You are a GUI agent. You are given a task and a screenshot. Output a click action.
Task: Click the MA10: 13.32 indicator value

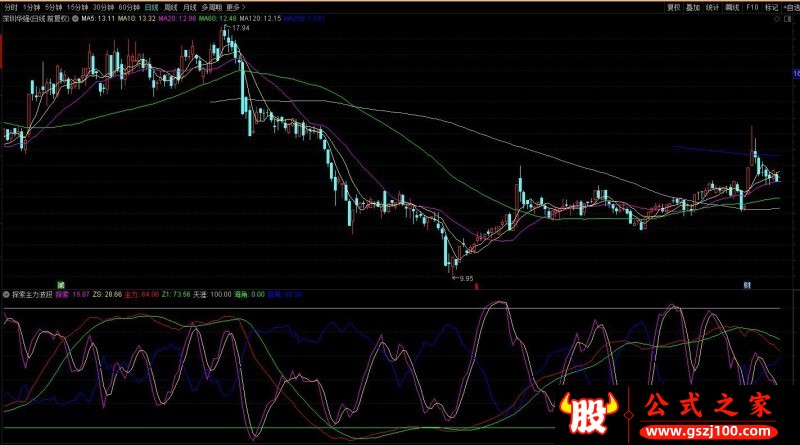pyautogui.click(x=136, y=18)
